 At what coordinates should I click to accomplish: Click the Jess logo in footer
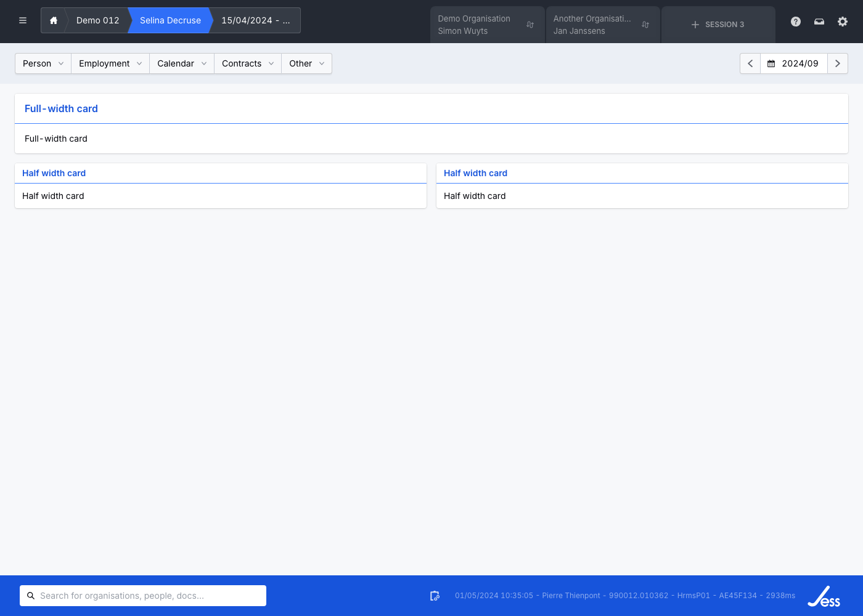click(824, 596)
